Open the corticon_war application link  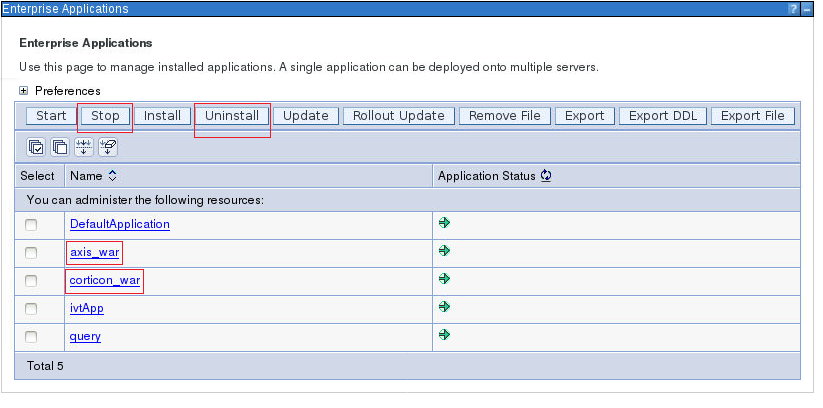pyautogui.click(x=105, y=280)
